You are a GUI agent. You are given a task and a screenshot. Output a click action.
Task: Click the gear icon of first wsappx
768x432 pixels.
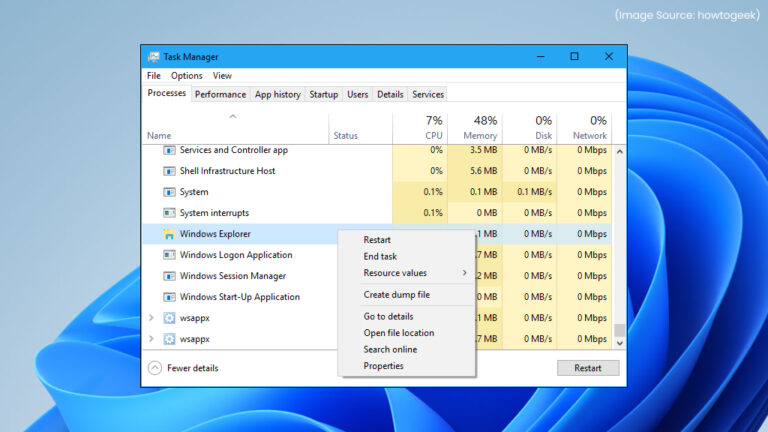point(169,318)
